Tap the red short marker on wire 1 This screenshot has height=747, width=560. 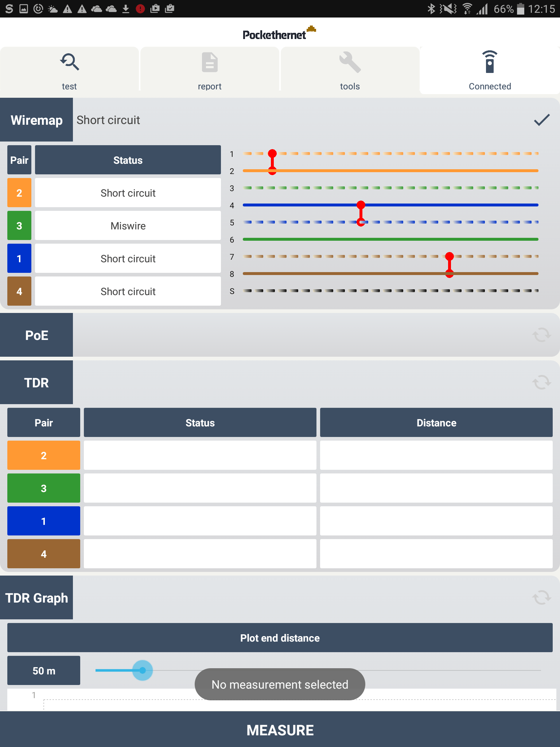[x=272, y=154]
